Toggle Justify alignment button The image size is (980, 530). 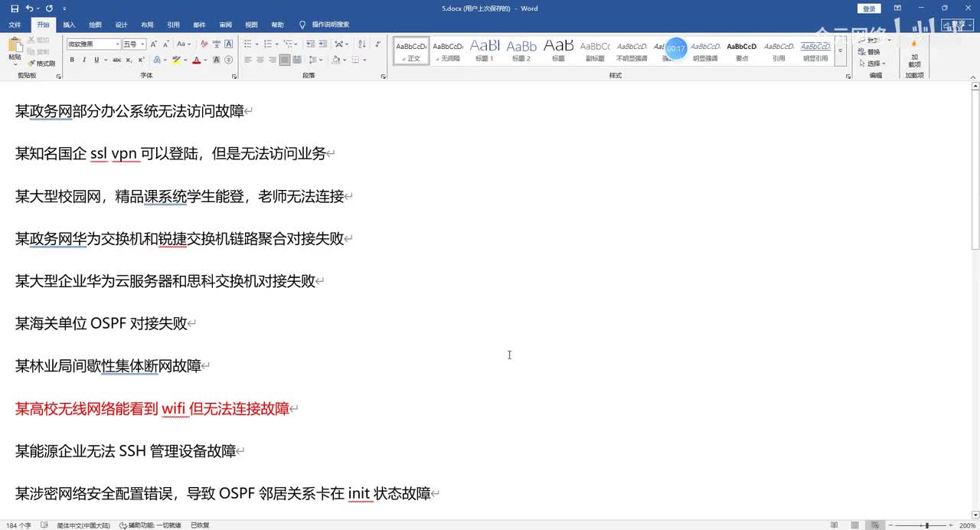[285, 60]
